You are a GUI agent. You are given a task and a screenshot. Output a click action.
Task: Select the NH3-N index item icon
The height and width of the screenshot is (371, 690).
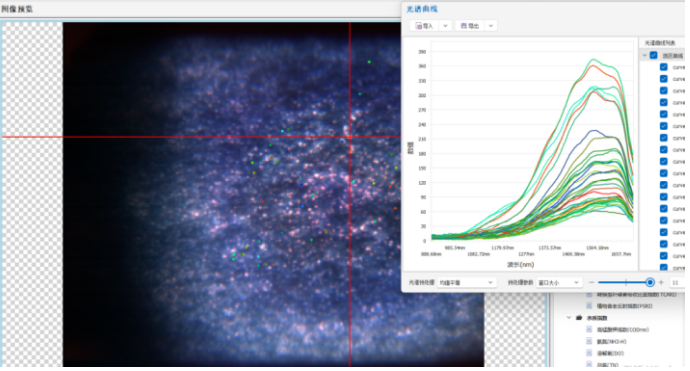tap(589, 341)
